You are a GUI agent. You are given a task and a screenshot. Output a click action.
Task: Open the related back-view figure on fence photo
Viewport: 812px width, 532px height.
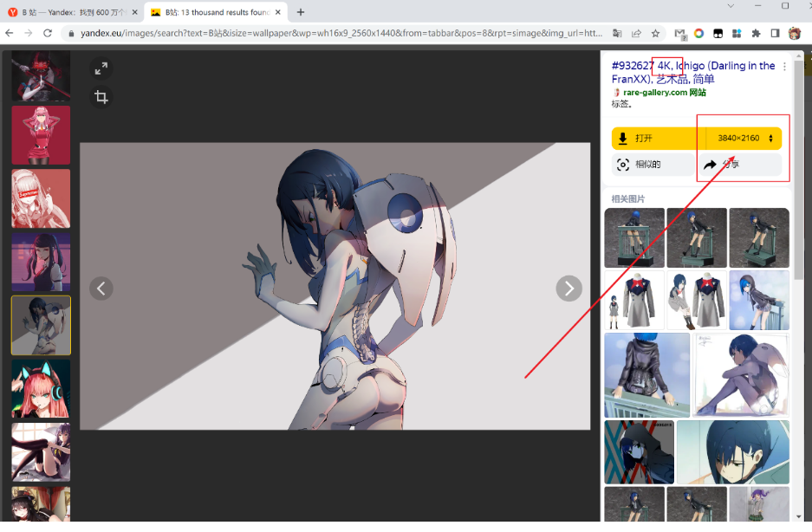(x=646, y=375)
